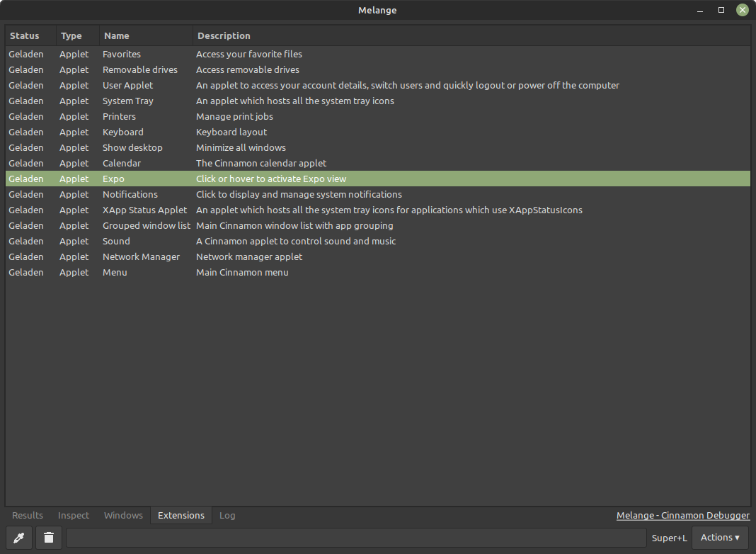Select the Sound applet row
The image size is (756, 554).
click(378, 242)
